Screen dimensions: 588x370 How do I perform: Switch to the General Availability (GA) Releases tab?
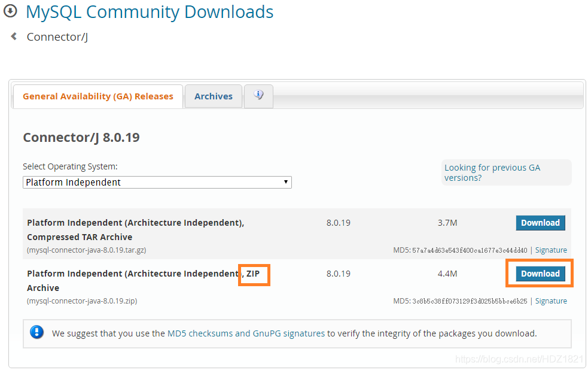tap(98, 96)
